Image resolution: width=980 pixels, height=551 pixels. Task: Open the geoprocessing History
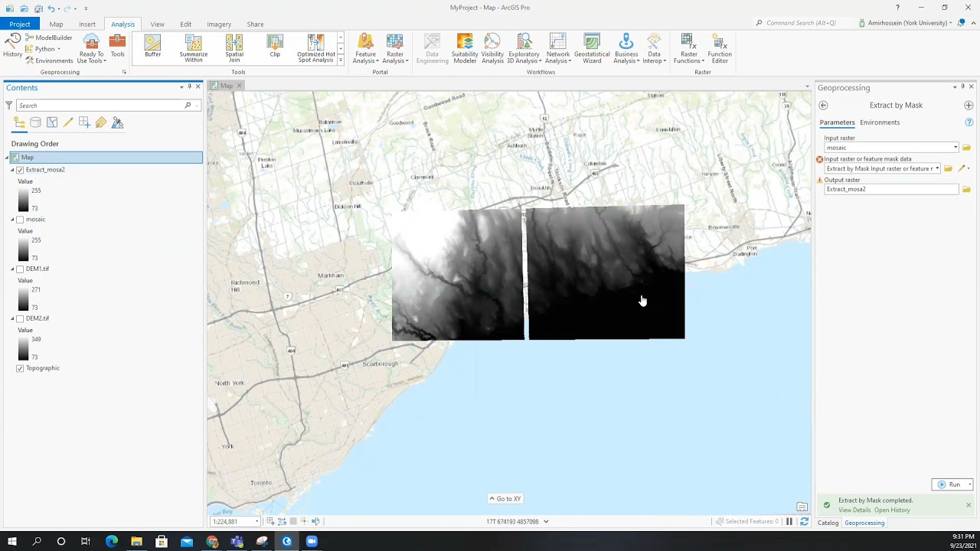pyautogui.click(x=12, y=46)
